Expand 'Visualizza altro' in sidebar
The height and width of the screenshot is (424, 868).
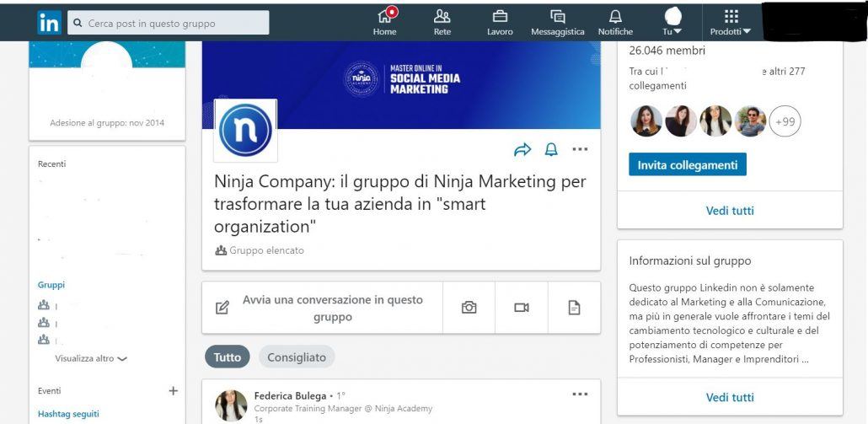(91, 359)
